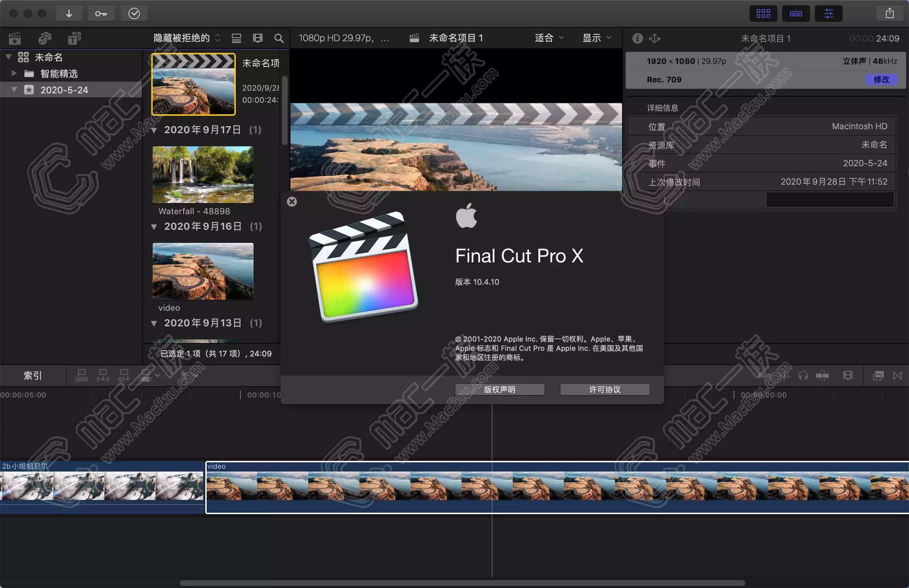
Task: Click the 位置 Macintosh HD row
Action: click(762, 126)
